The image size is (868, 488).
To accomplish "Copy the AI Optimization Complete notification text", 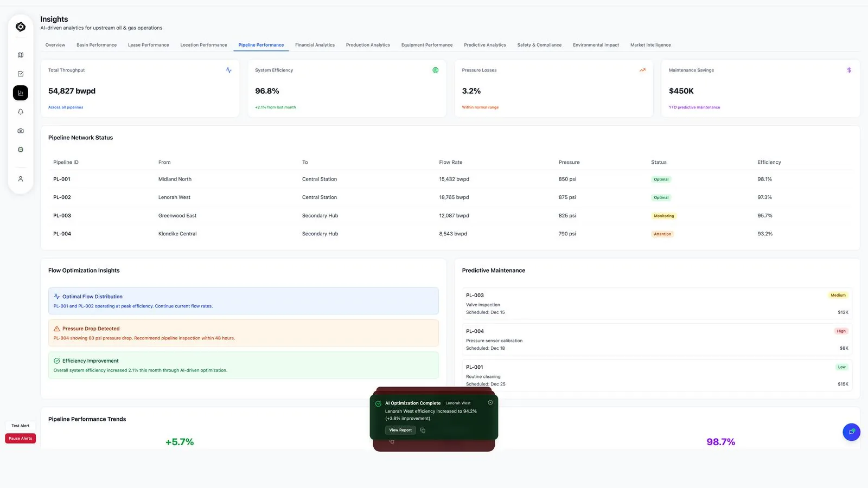I will pyautogui.click(x=423, y=430).
